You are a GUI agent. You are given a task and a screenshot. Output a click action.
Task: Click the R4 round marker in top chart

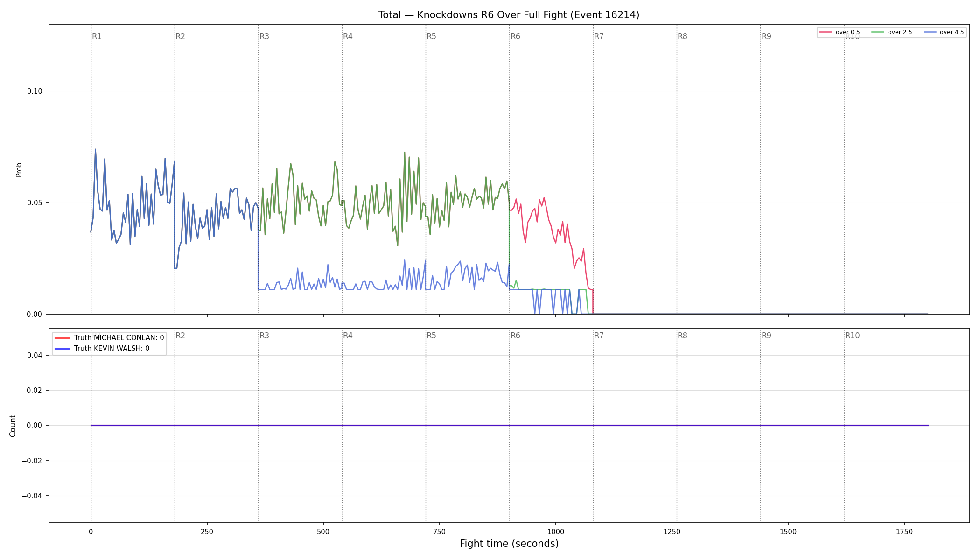348,36
